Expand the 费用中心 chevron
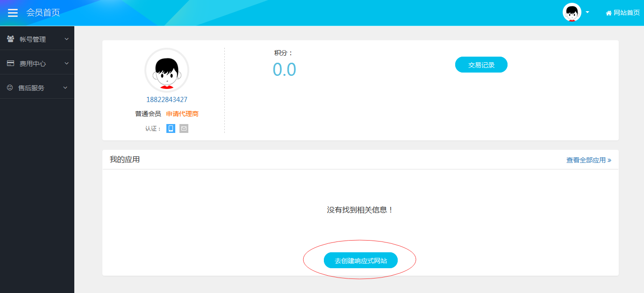Viewport: 644px width, 293px height. (x=66, y=63)
